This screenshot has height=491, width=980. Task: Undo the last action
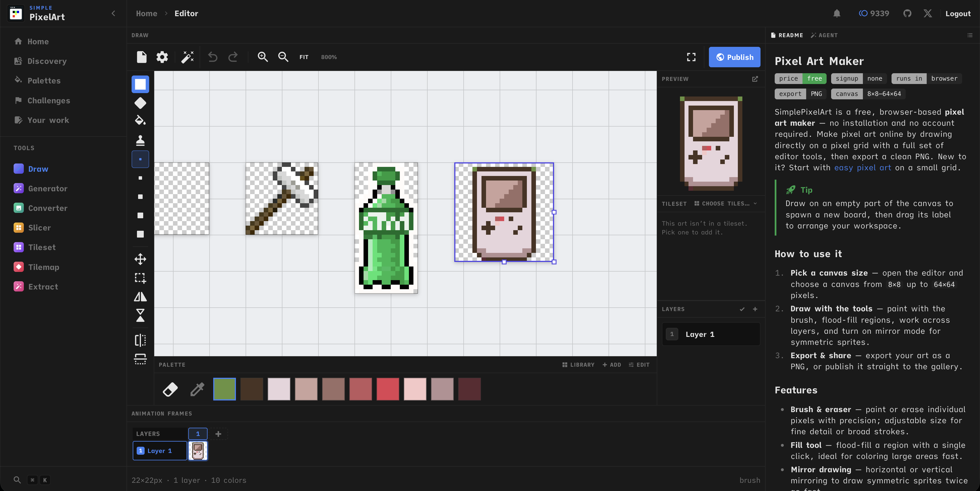(x=213, y=57)
